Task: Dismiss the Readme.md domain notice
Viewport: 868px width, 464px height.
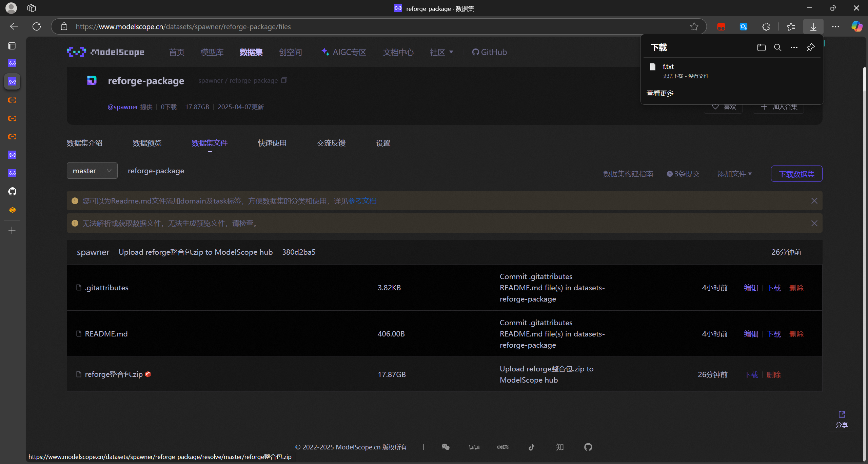Action: pyautogui.click(x=814, y=201)
